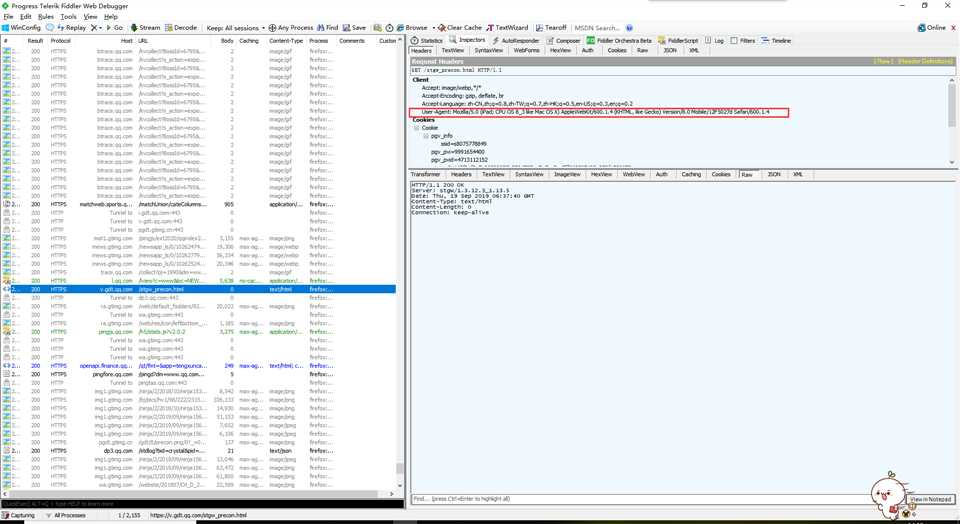Open the Header Definitions link
The image size is (960, 524).
(x=924, y=61)
